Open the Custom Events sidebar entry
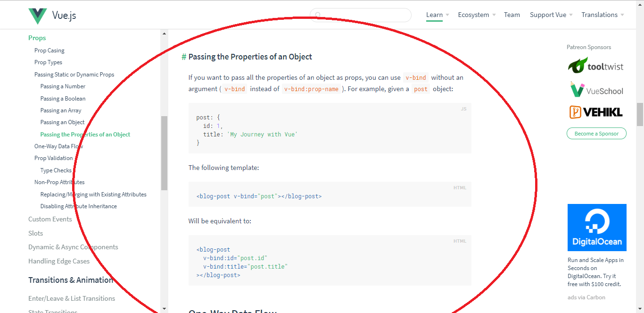 (50, 219)
